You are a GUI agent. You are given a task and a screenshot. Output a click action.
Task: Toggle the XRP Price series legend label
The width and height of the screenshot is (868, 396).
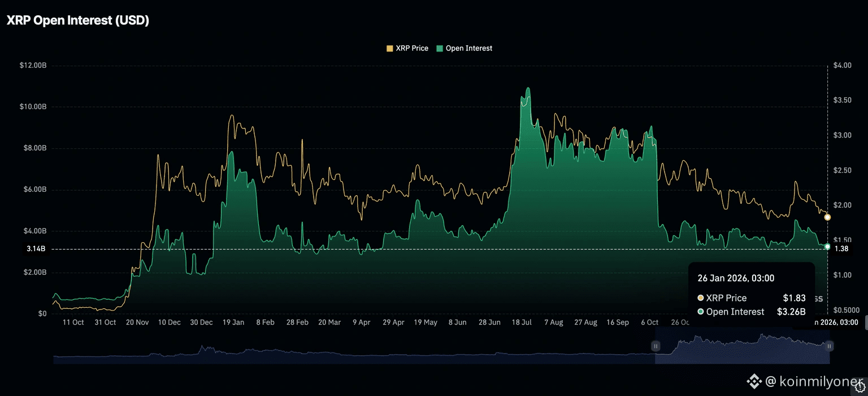[412, 49]
